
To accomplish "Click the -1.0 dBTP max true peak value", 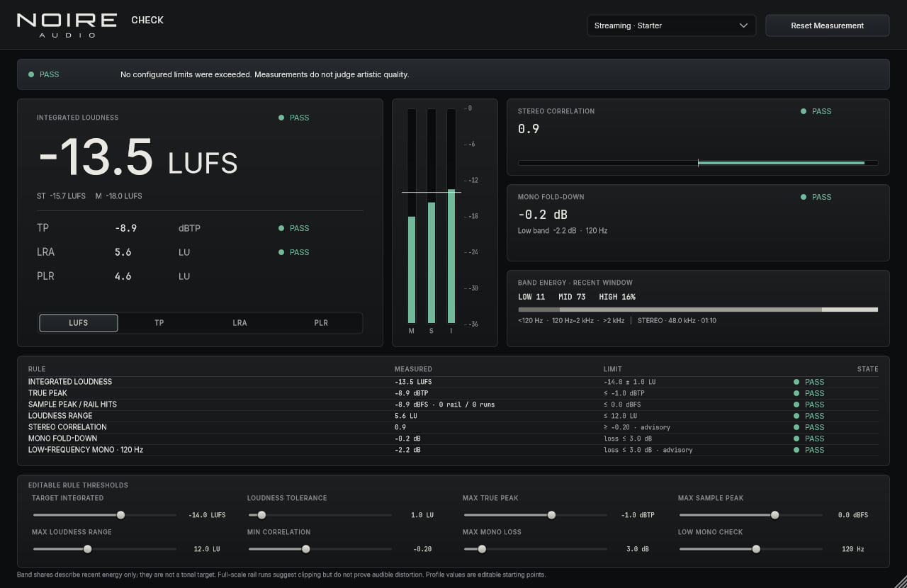I will pos(638,515).
